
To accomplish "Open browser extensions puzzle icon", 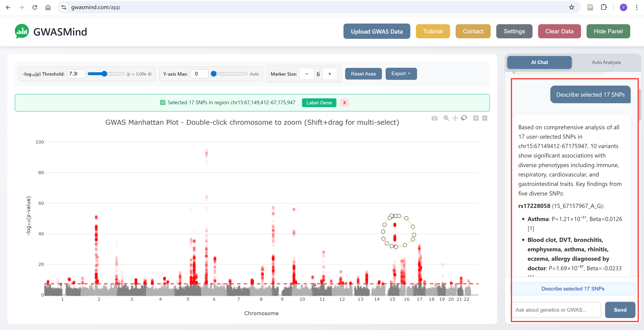I will 604,7.
